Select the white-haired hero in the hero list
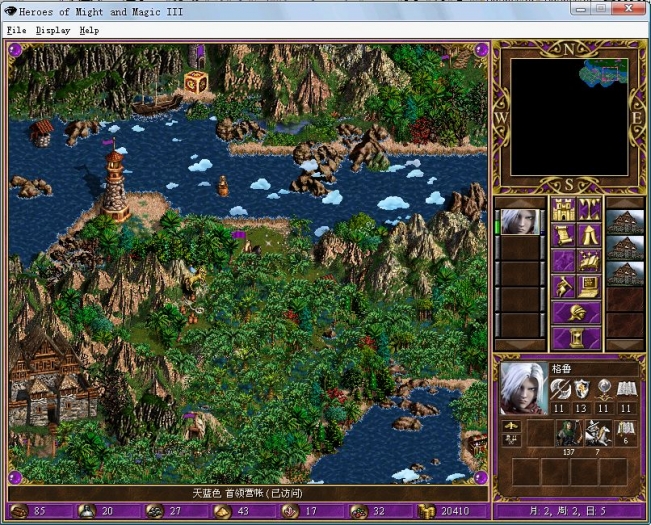651x525 pixels. (x=520, y=222)
